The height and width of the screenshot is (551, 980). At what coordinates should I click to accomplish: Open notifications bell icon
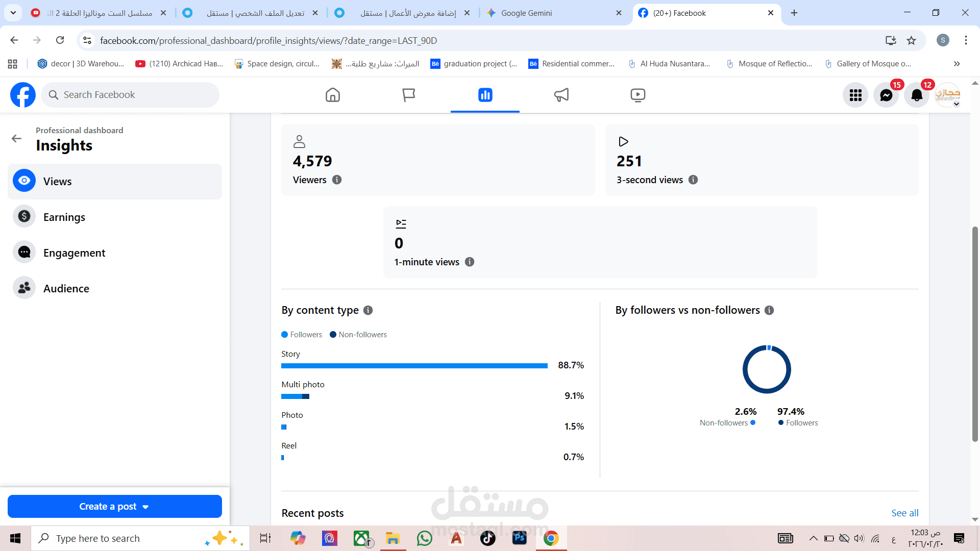pyautogui.click(x=917, y=95)
